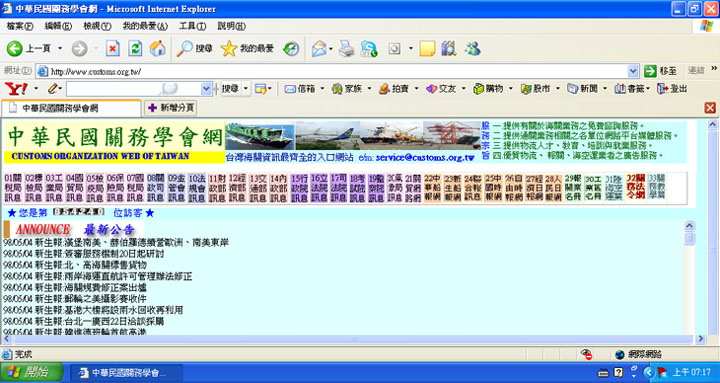Stop loading with the red X icon
720x383 pixels.
pos(113,48)
